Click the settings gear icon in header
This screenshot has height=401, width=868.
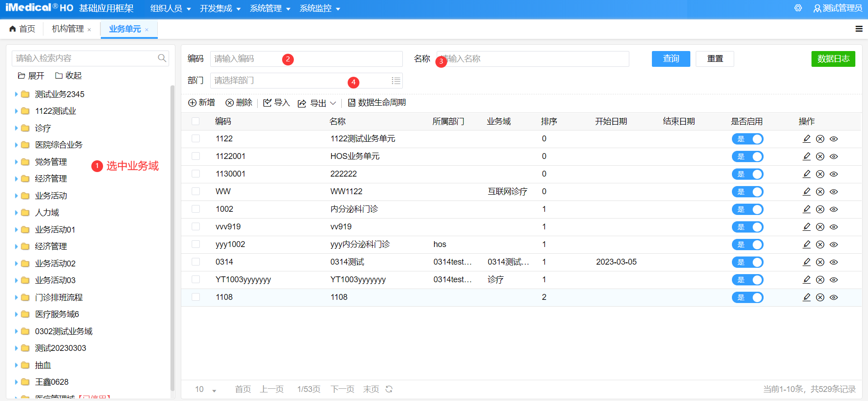pyautogui.click(x=798, y=8)
